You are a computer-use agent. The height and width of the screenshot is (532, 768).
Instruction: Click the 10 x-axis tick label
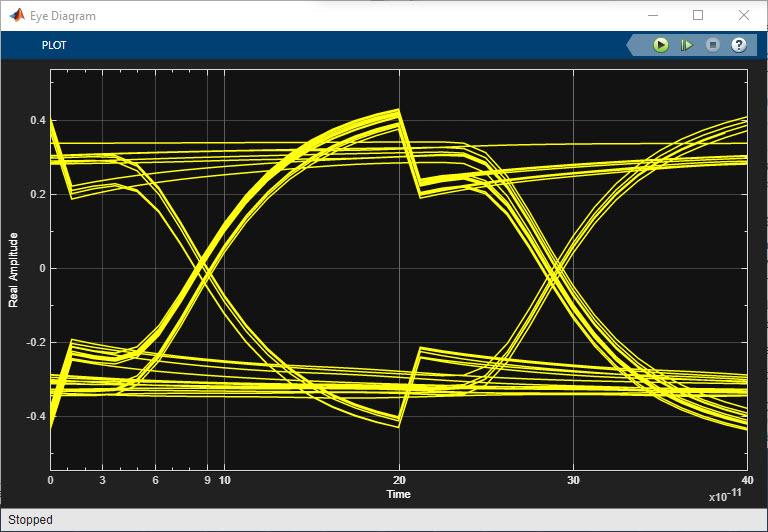click(225, 481)
